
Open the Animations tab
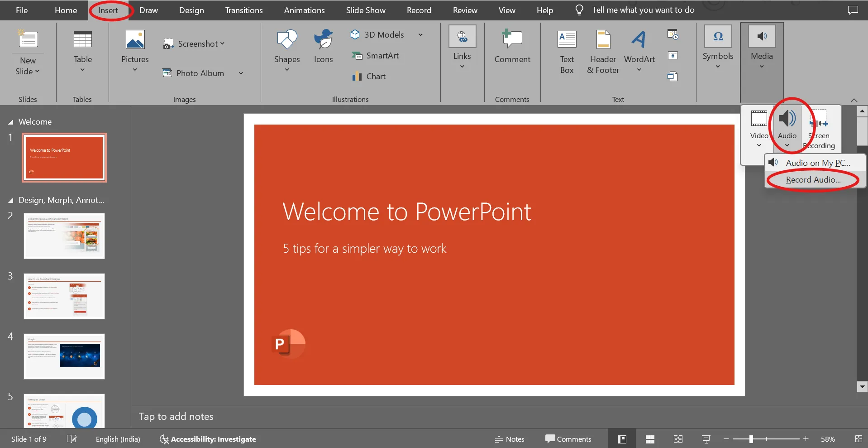[x=304, y=10]
